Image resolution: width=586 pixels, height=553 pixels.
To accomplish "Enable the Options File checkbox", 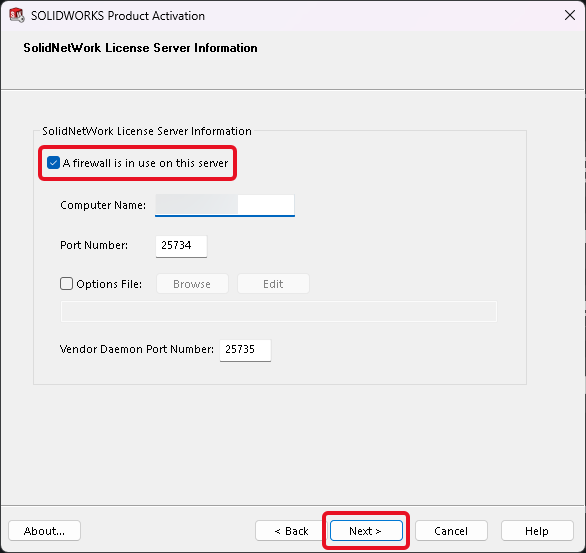I will 67,284.
